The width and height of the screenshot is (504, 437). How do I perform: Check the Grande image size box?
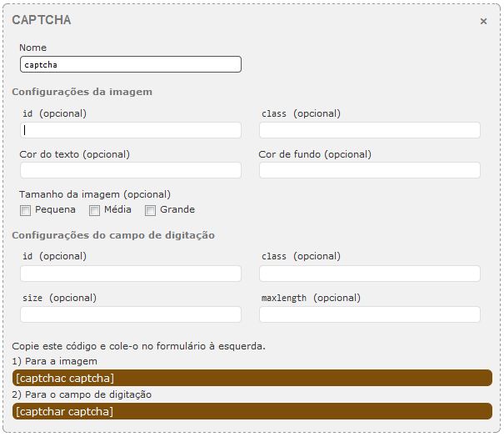150,210
